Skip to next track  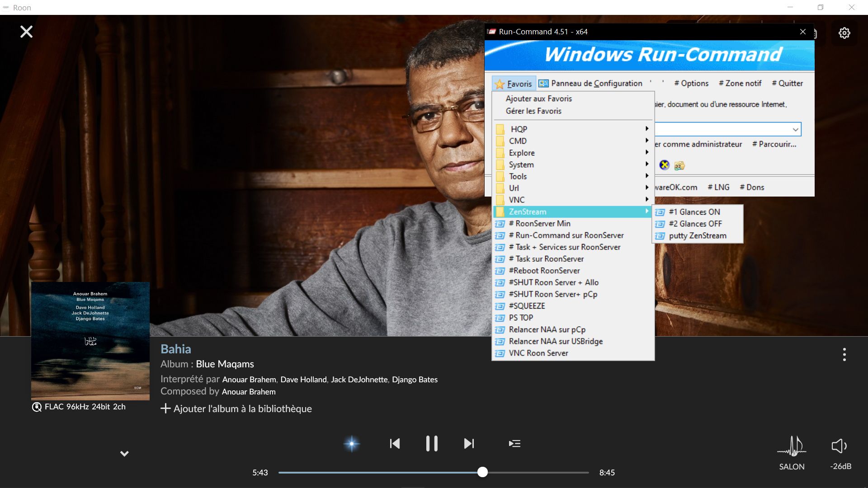click(469, 444)
